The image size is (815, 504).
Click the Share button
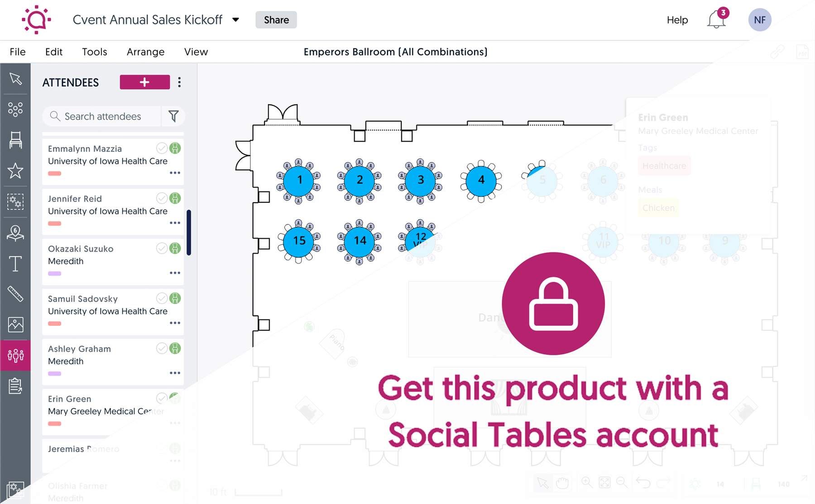(276, 20)
